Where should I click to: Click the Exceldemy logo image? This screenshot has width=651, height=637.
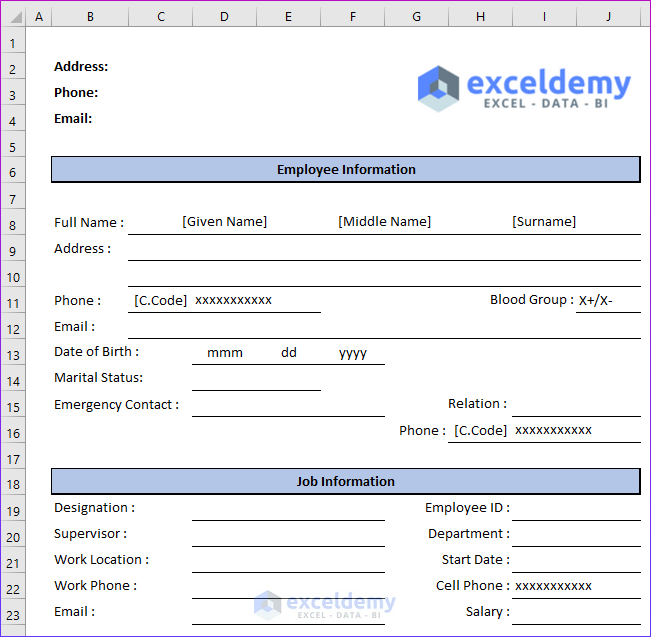click(x=524, y=88)
